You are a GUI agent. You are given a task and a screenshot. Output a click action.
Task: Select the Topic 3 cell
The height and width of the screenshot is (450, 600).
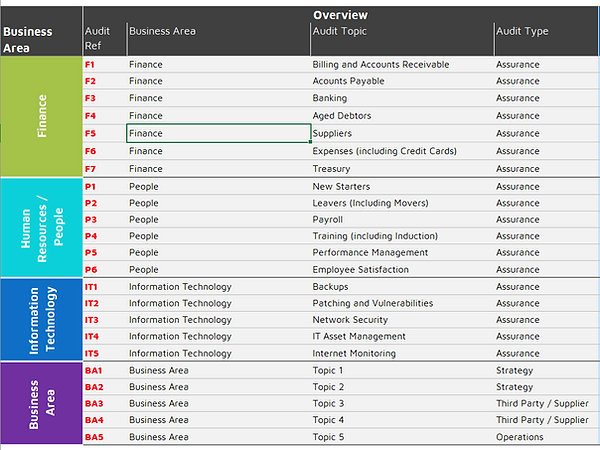[x=402, y=403]
